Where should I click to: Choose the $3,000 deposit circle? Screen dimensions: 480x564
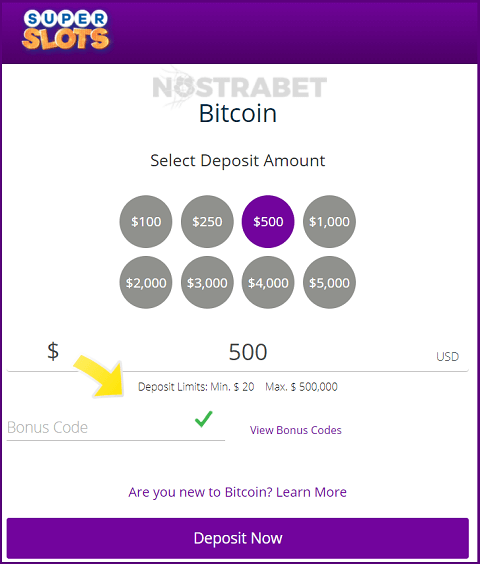[207, 283]
